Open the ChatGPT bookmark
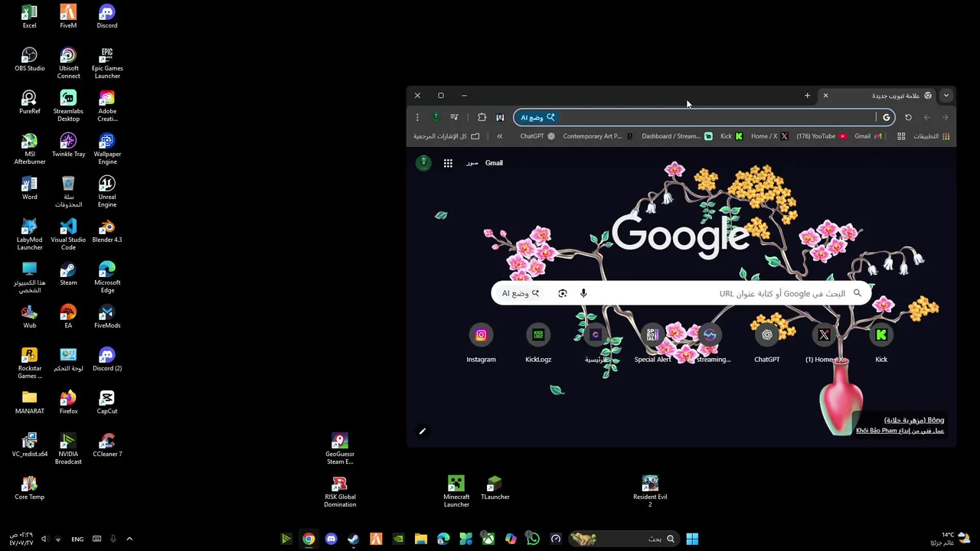 pos(537,136)
